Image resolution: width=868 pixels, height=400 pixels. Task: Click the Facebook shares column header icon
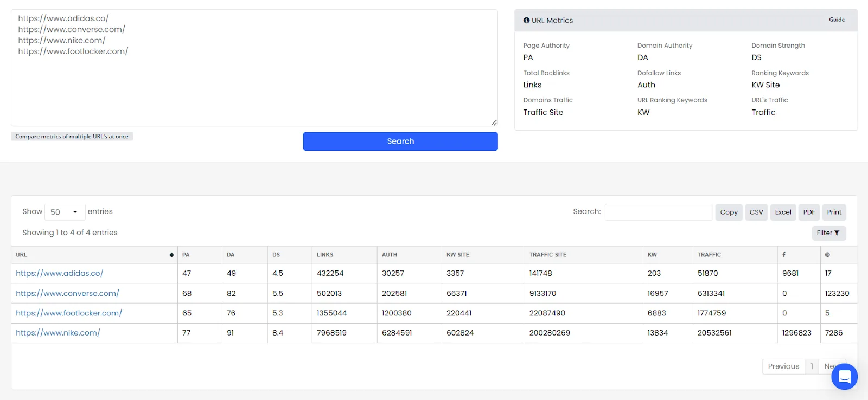pyautogui.click(x=784, y=255)
